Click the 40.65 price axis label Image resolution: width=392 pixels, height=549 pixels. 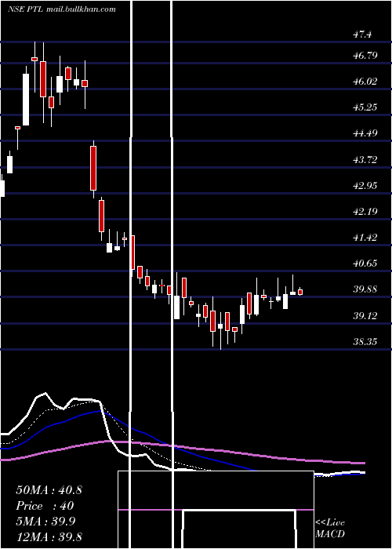tap(365, 263)
